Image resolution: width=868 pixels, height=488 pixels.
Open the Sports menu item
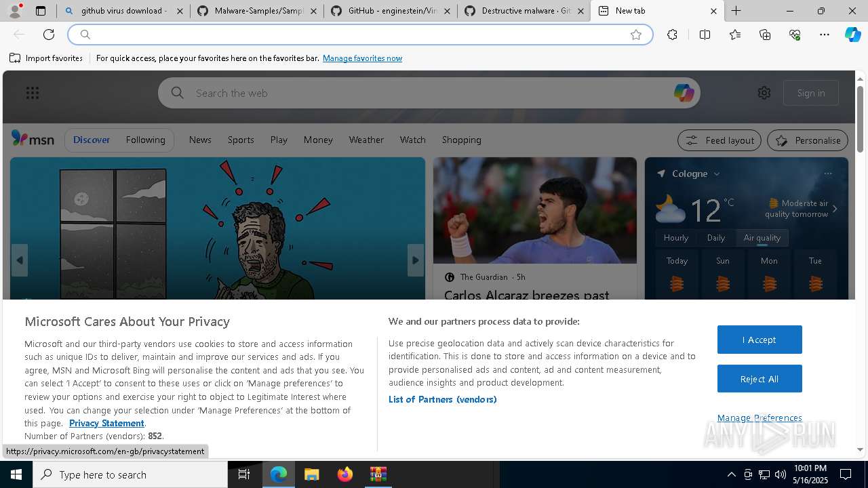pyautogui.click(x=241, y=140)
